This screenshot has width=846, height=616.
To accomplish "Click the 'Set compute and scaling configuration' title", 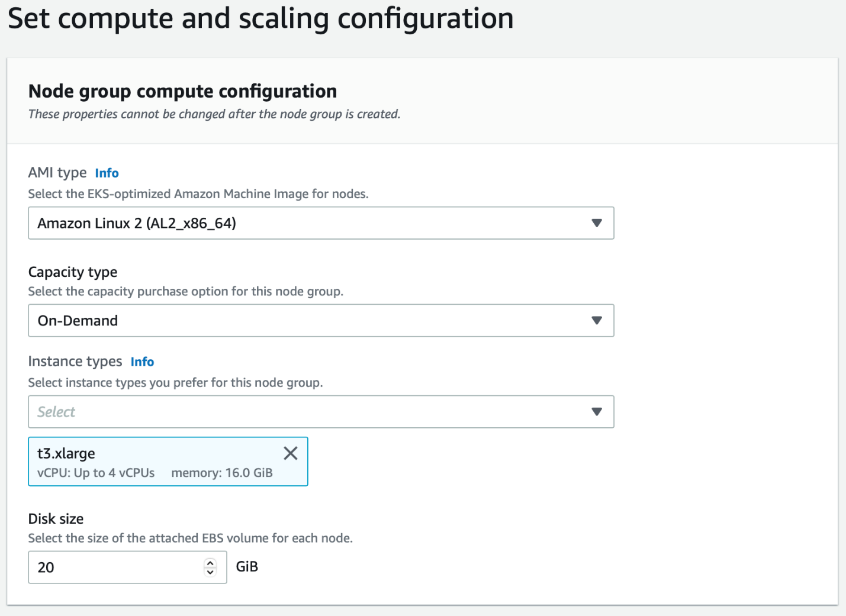I will click(260, 18).
